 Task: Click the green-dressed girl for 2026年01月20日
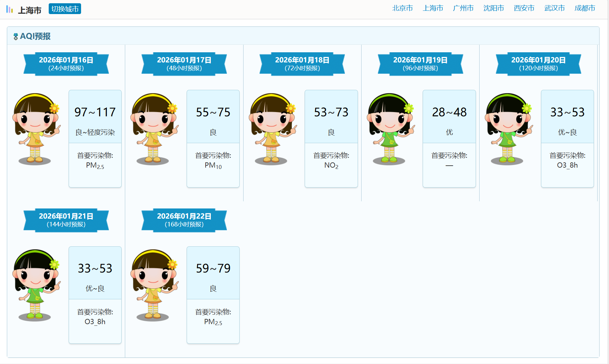[x=508, y=129]
